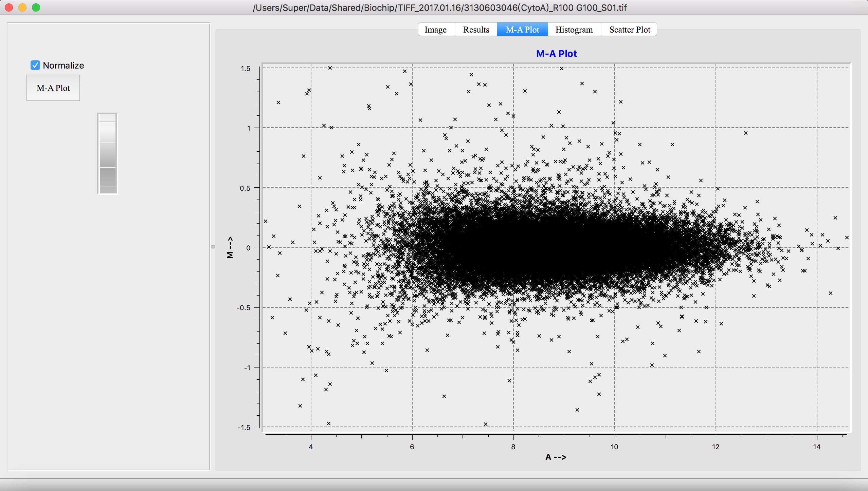868x491 pixels.
Task: Select the highlighted M-A Plot tab
Action: click(522, 30)
